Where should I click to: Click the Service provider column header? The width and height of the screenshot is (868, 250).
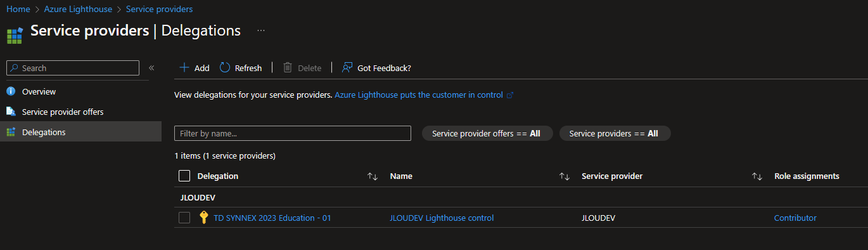(x=612, y=176)
